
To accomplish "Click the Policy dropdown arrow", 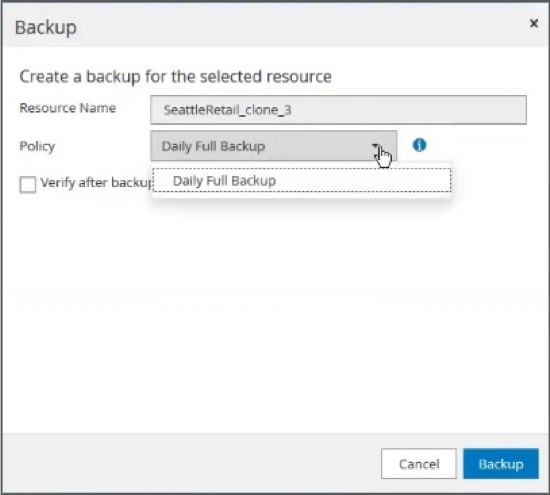I will click(x=375, y=146).
